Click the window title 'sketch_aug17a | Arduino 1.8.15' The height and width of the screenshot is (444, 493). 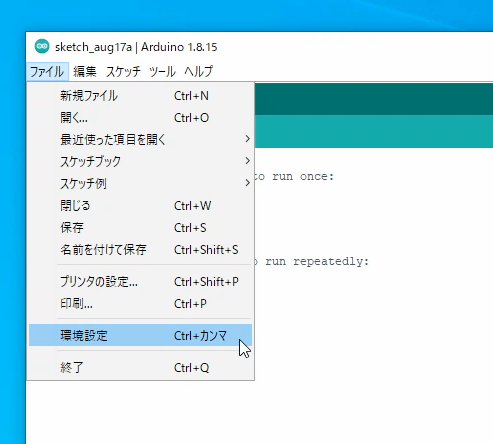[136, 47]
